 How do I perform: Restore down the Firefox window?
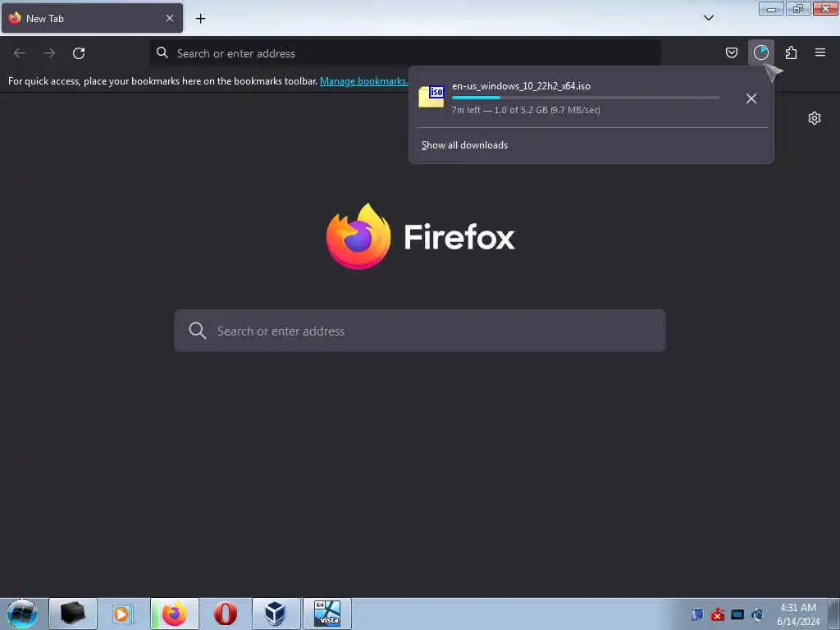tap(798, 9)
